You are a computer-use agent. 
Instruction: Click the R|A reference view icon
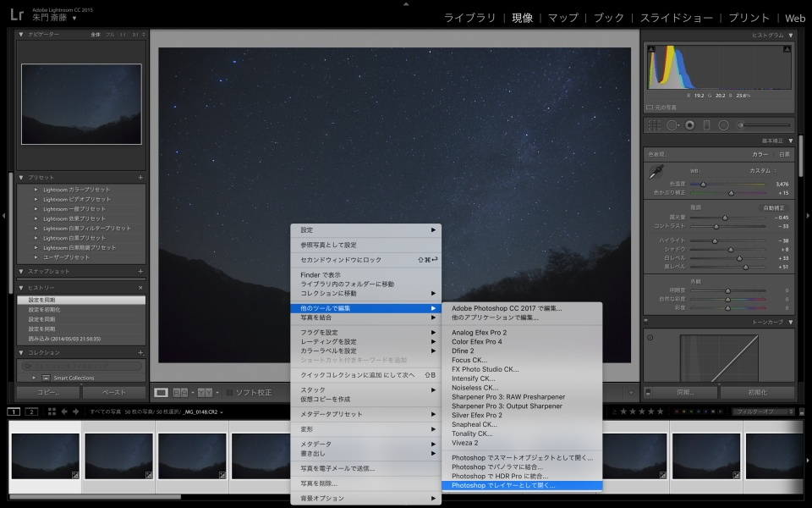180,393
